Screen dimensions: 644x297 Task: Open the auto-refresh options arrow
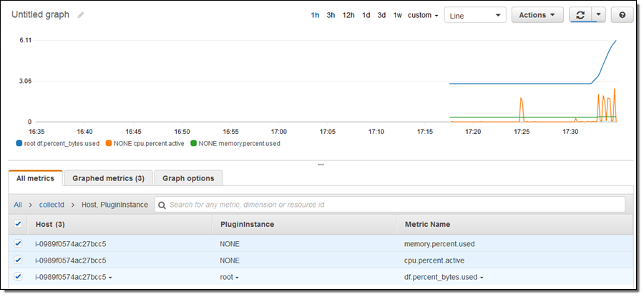(599, 15)
